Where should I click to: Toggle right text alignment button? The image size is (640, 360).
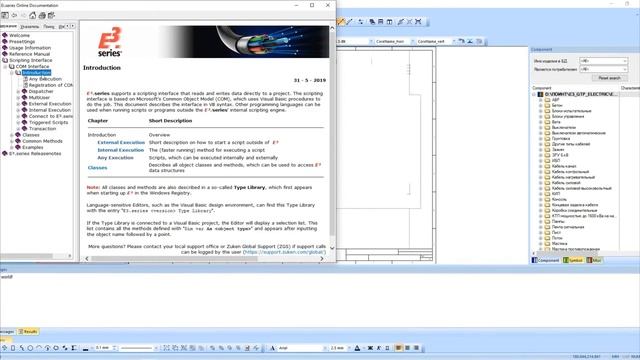point(416,348)
